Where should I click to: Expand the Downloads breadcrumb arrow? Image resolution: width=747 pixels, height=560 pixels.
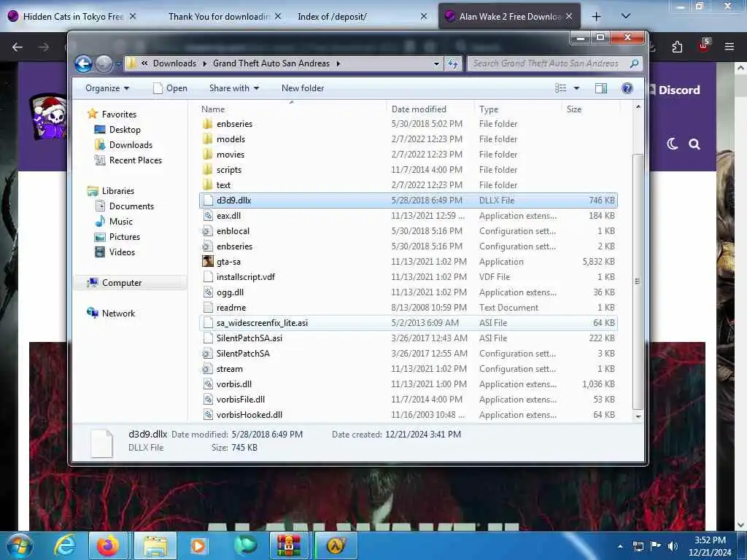204,63
